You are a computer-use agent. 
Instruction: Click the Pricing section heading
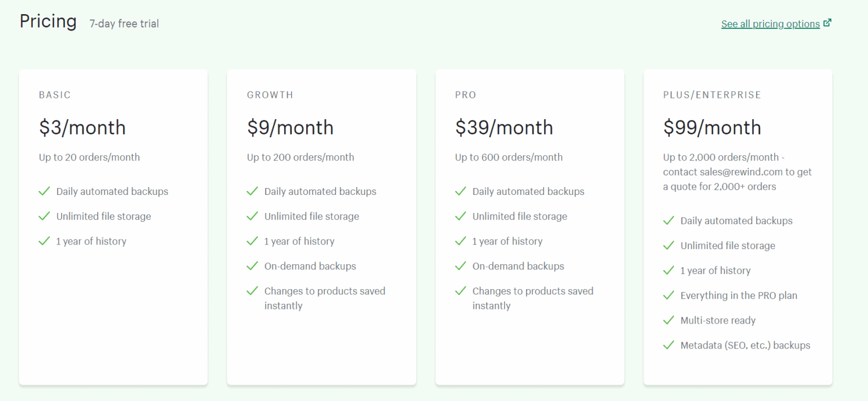coord(48,21)
